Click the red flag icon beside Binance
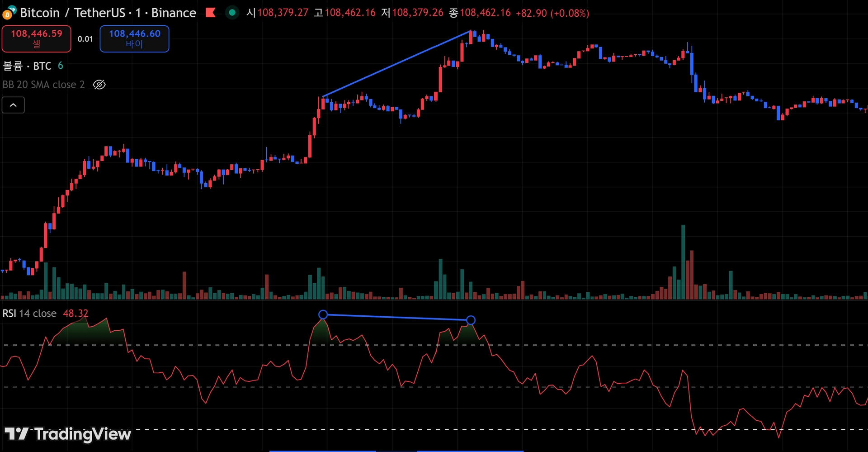Viewport: 868px width, 452px height. (210, 13)
